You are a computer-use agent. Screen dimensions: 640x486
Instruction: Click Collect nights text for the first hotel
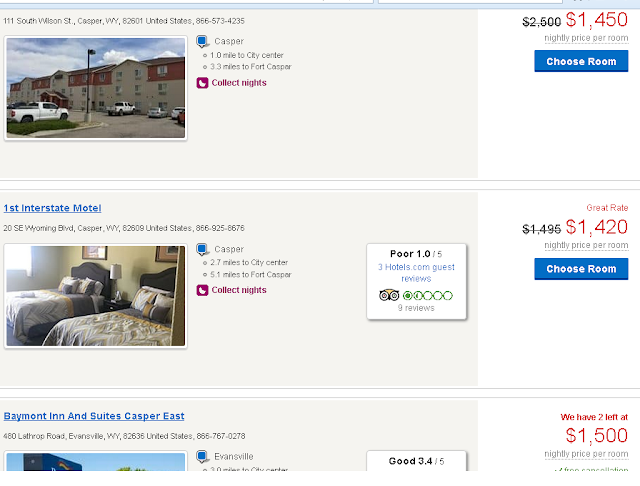click(239, 83)
